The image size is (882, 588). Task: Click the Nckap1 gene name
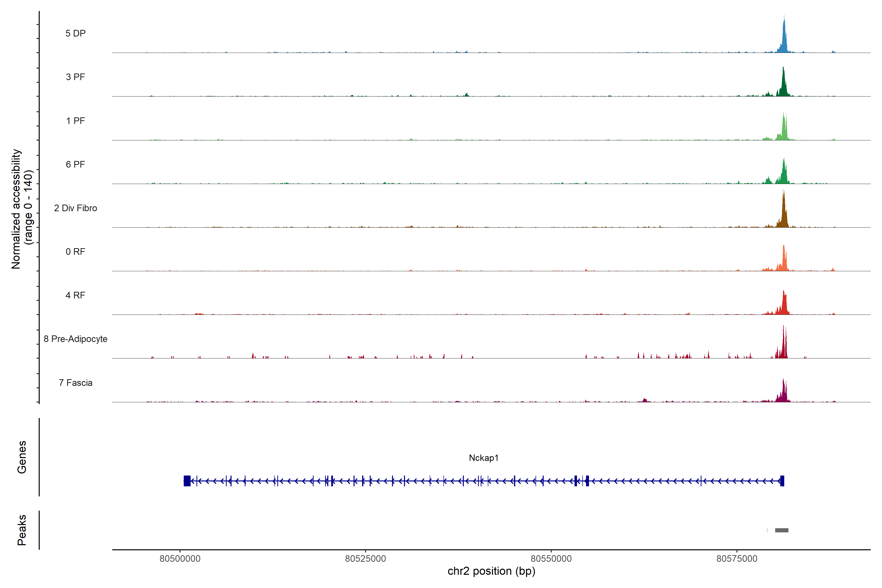point(483,458)
